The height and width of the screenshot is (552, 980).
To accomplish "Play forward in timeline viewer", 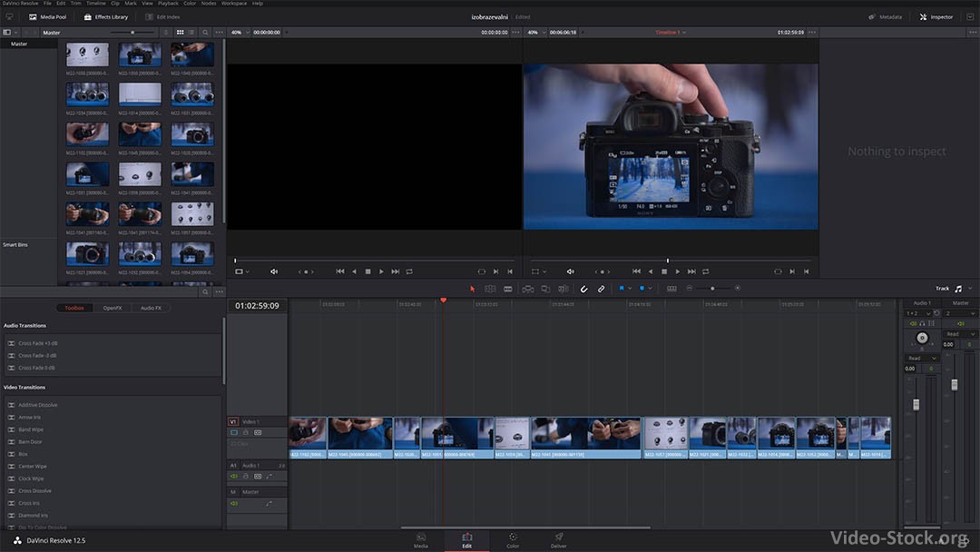I will tap(678, 271).
